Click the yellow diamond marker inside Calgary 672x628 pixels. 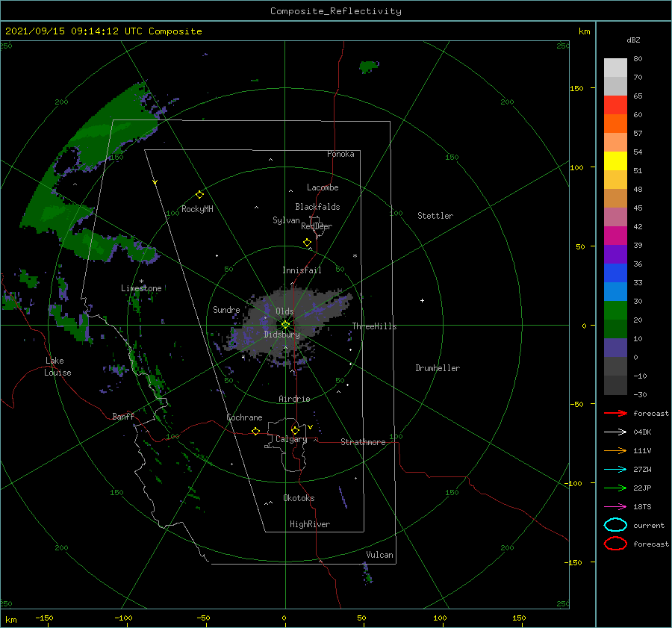(x=295, y=430)
